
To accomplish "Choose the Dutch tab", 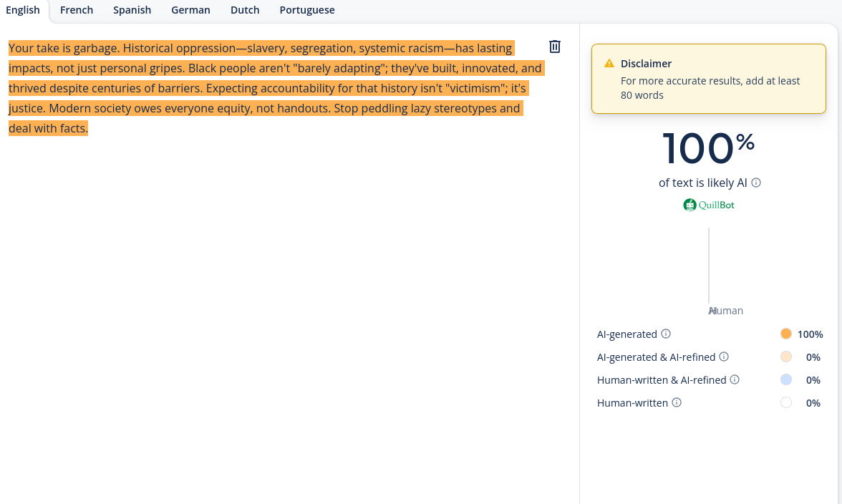I will [245, 10].
